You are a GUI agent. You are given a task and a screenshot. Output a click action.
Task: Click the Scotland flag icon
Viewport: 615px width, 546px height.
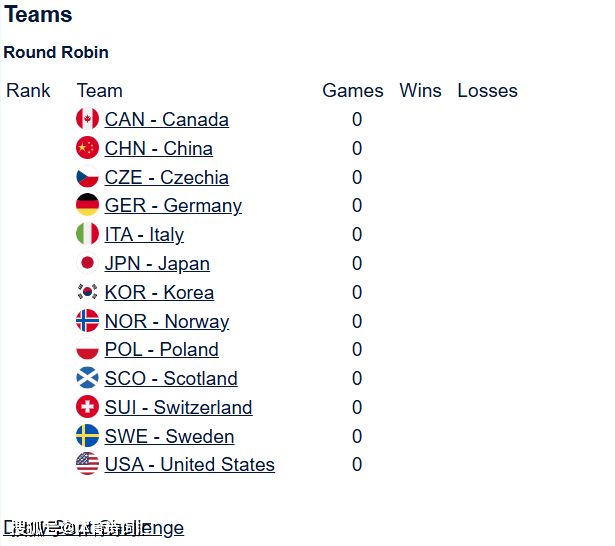tap(87, 378)
